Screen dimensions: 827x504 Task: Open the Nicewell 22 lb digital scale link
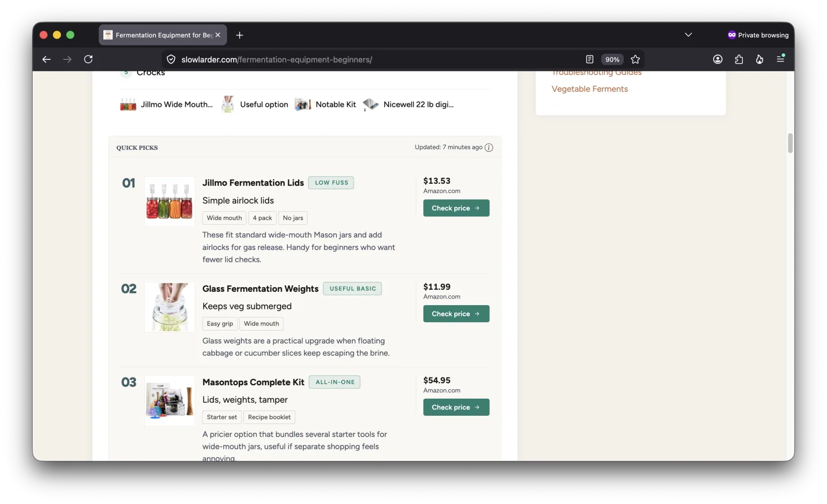(419, 104)
